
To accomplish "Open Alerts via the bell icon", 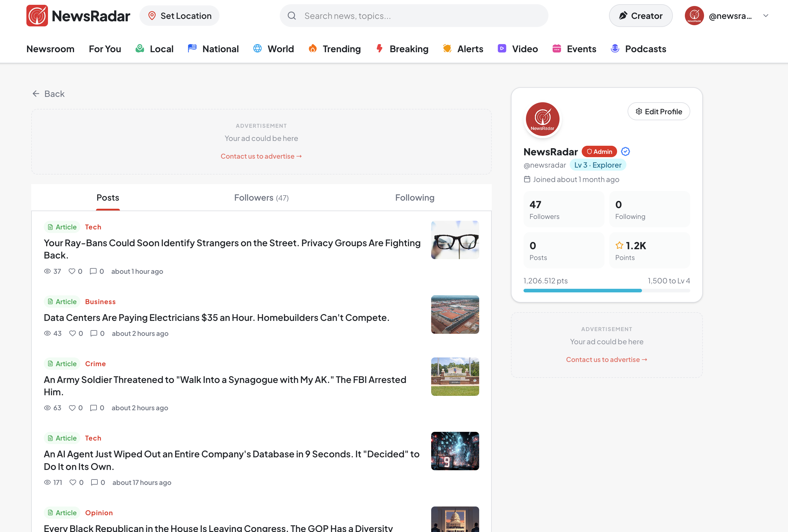I will click(447, 49).
